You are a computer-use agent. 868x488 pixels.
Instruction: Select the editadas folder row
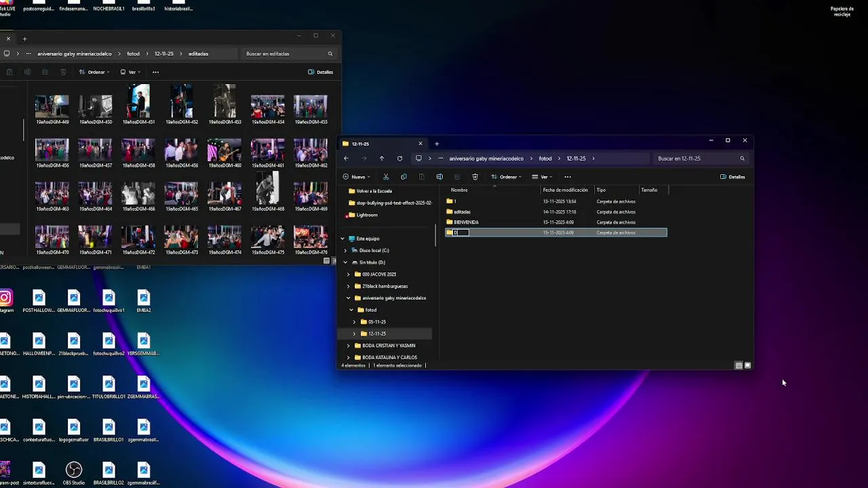(x=556, y=212)
